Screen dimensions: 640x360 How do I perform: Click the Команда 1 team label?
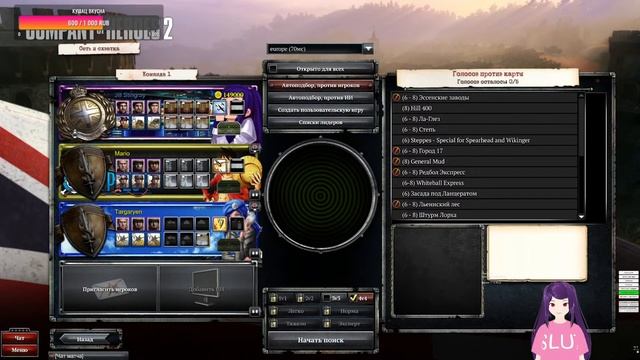pos(156,74)
